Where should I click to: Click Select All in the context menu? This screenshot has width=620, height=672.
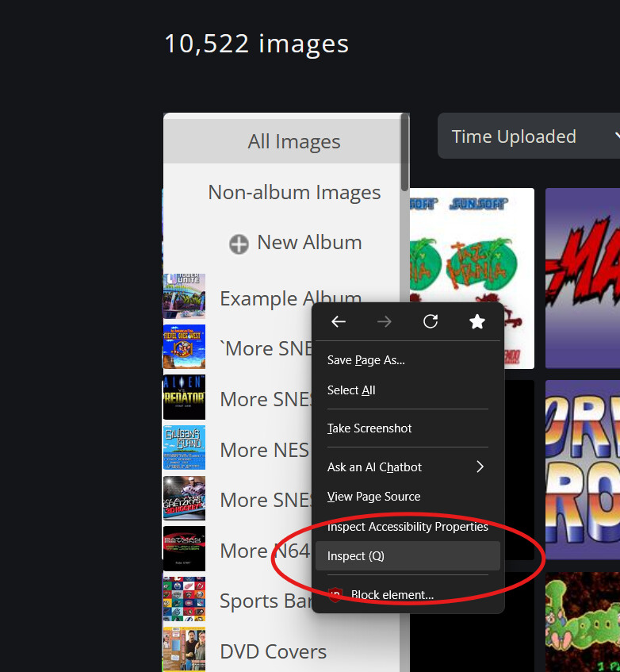[351, 390]
